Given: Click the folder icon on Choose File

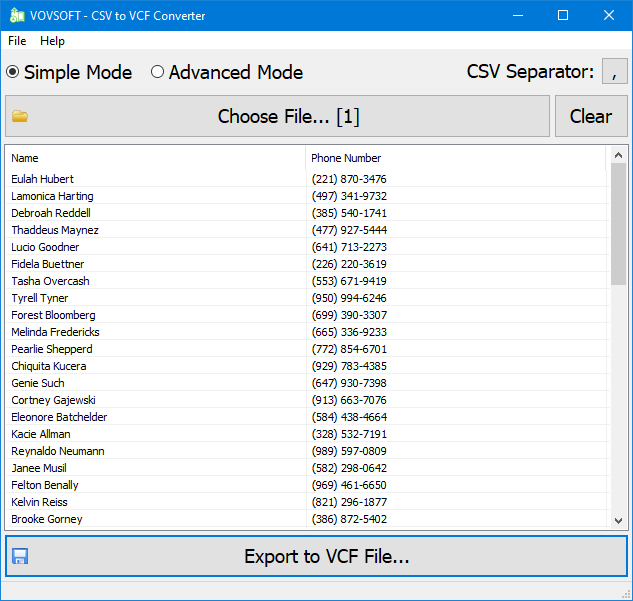Looking at the screenshot, I should pyautogui.click(x=20, y=116).
